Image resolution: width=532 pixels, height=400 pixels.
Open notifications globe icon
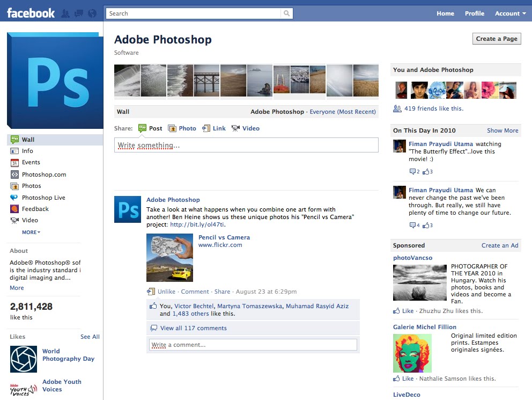click(92, 13)
